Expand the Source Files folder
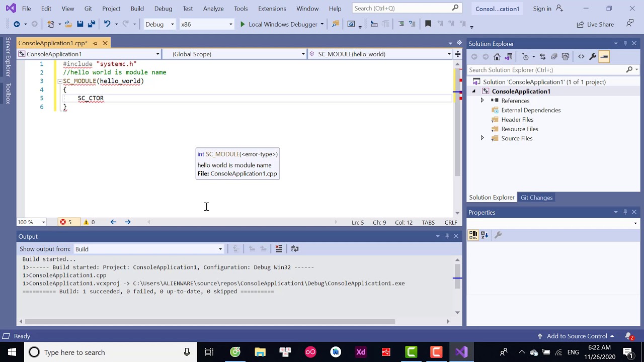Image resolution: width=644 pixels, height=362 pixels. (x=482, y=138)
